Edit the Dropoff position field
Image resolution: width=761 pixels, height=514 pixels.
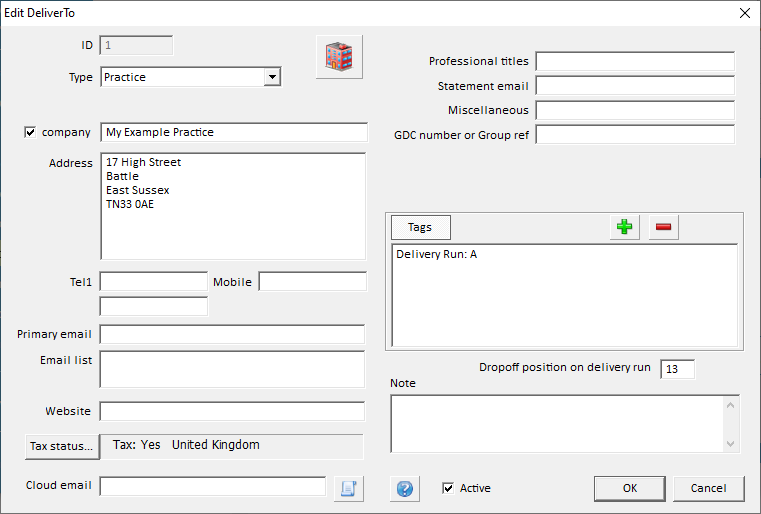click(676, 369)
